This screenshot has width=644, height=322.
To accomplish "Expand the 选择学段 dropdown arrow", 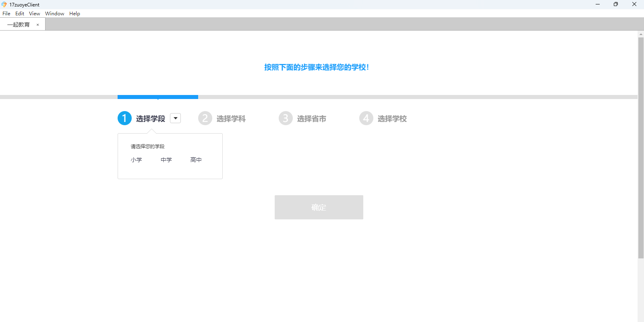I will (x=176, y=118).
